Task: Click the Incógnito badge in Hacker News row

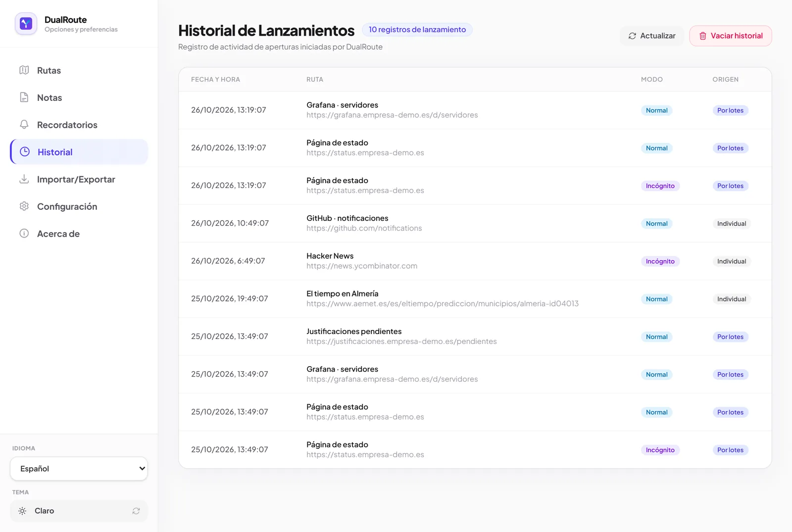Action: [x=660, y=261]
